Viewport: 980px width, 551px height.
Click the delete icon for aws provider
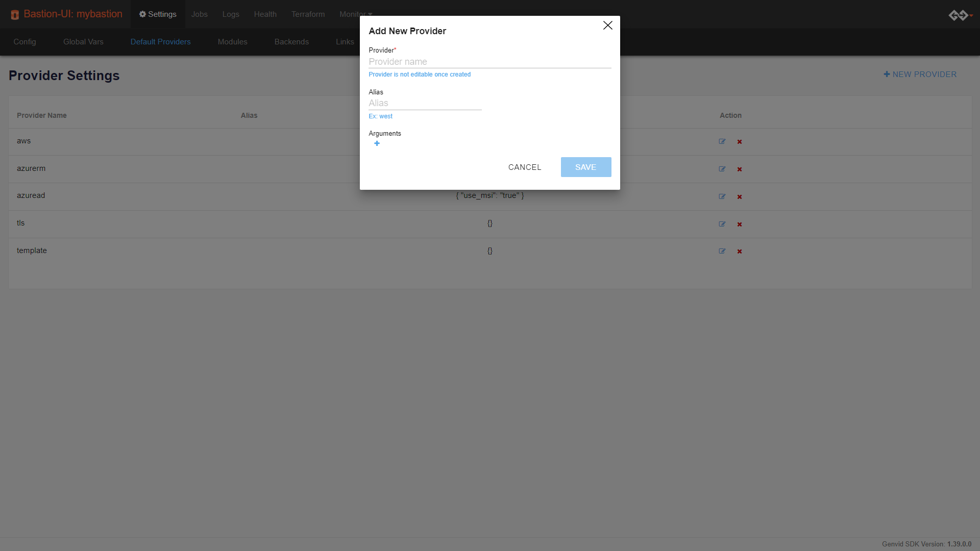(x=740, y=141)
